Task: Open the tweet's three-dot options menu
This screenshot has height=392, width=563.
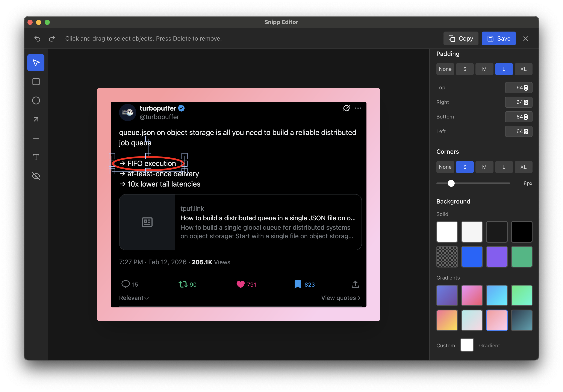Action: (358, 108)
